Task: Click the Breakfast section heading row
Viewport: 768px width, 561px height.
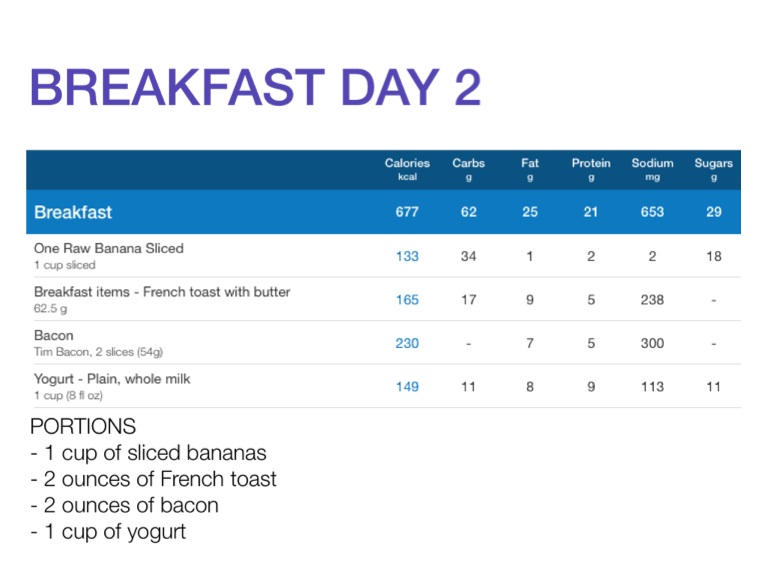Action: tap(73, 212)
